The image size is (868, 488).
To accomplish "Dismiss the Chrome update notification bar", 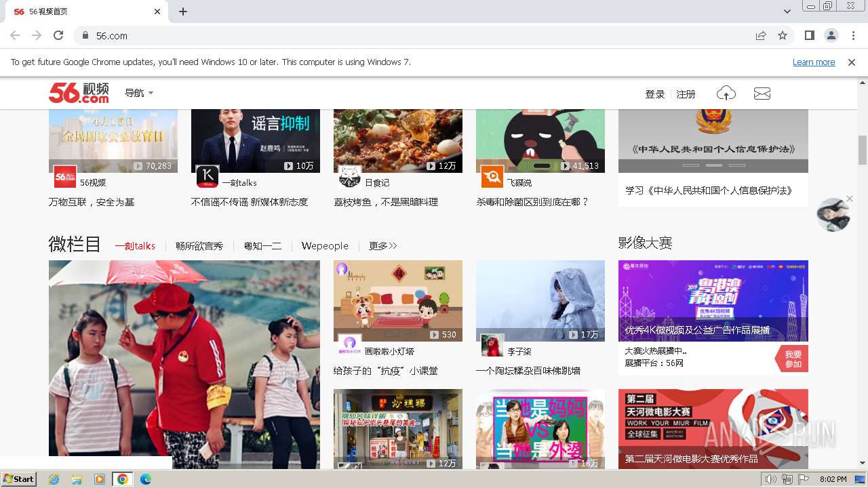I will (x=852, y=62).
